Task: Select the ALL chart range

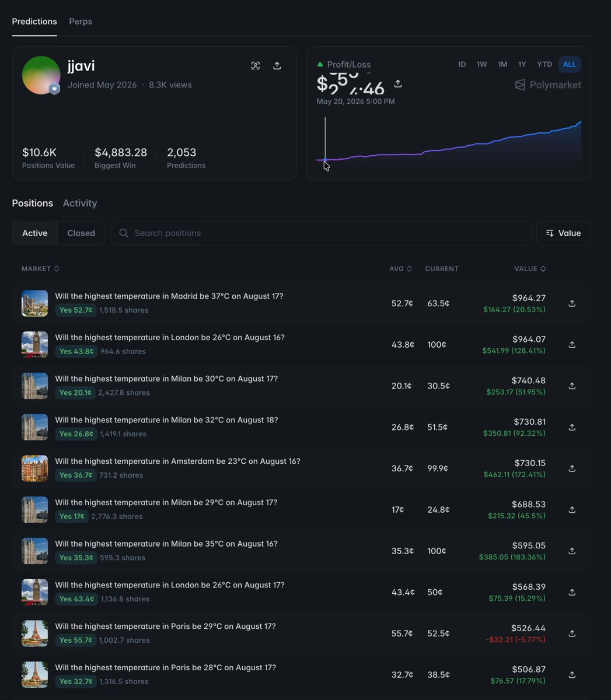Action: point(570,64)
